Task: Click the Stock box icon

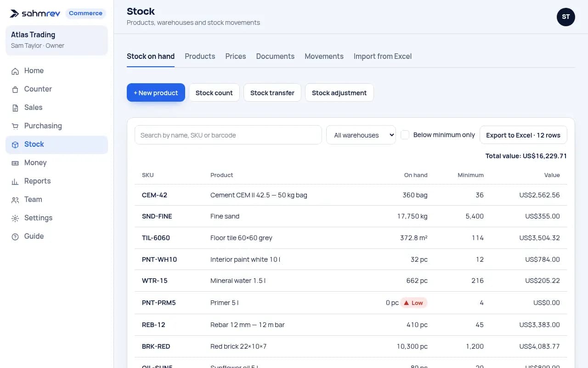Action: [x=15, y=144]
